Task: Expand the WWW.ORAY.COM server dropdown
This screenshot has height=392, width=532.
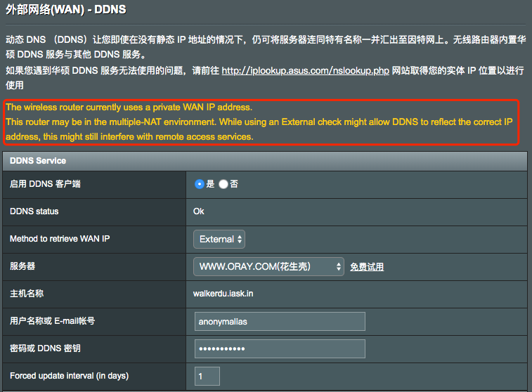Action: click(268, 266)
